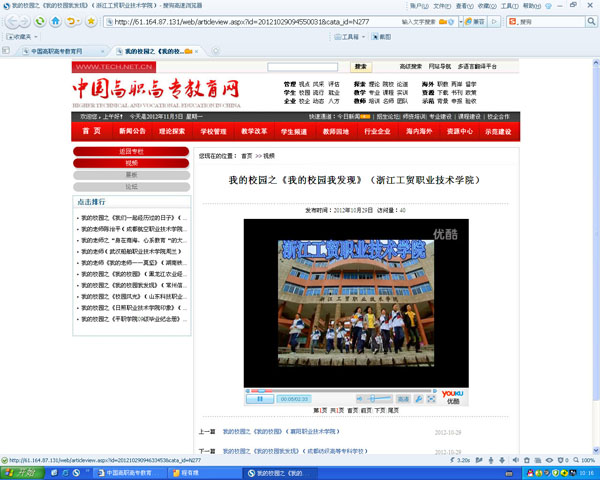Image resolution: width=600 pixels, height=480 pixels.
Task: Click the red 返回专栏 sidebar button
Action: tap(131, 152)
